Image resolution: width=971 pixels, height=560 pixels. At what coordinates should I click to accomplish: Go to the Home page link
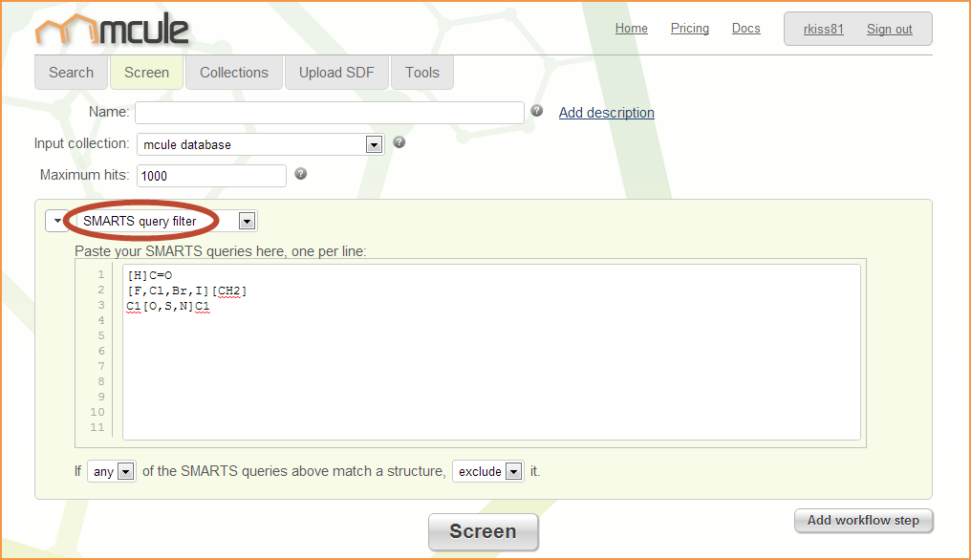click(632, 29)
